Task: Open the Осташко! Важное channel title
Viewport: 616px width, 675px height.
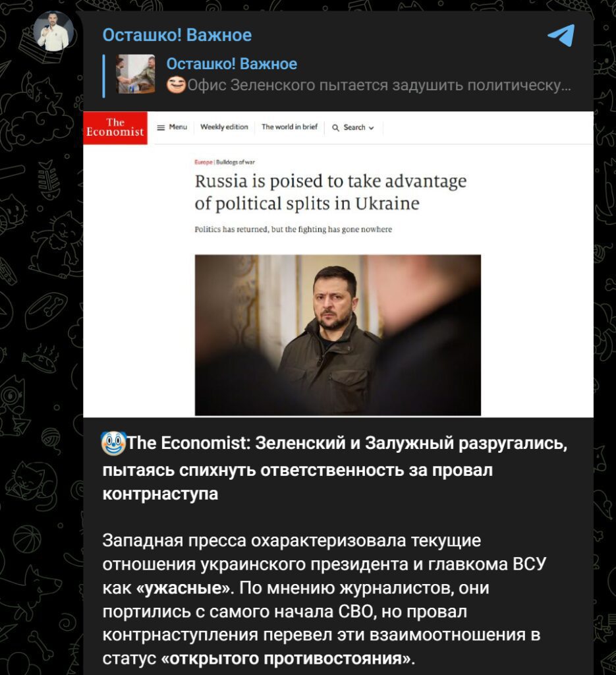Action: click(177, 36)
